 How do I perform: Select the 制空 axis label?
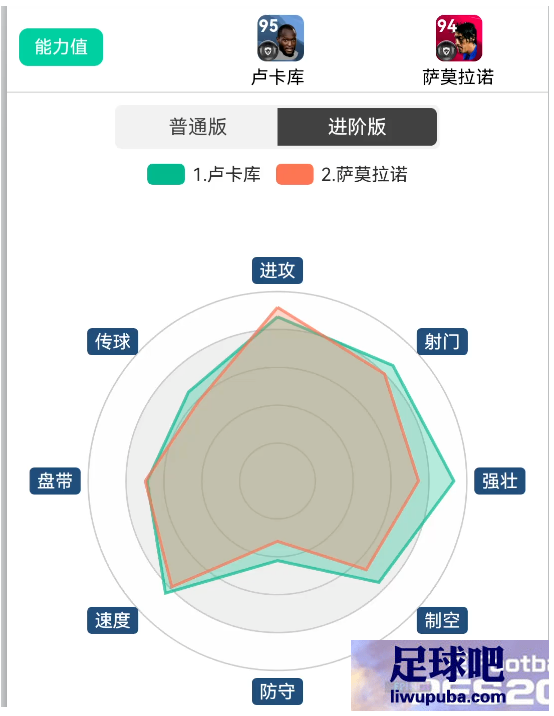pyautogui.click(x=442, y=620)
